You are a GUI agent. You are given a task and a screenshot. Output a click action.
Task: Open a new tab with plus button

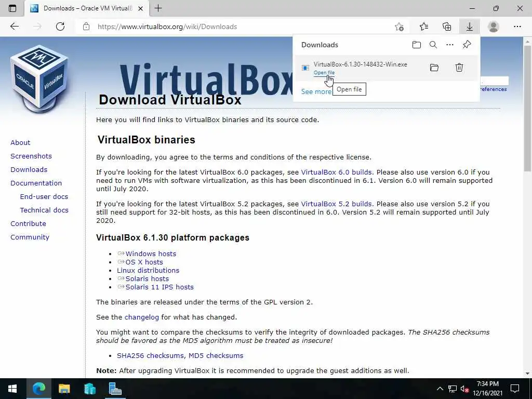[x=158, y=8]
